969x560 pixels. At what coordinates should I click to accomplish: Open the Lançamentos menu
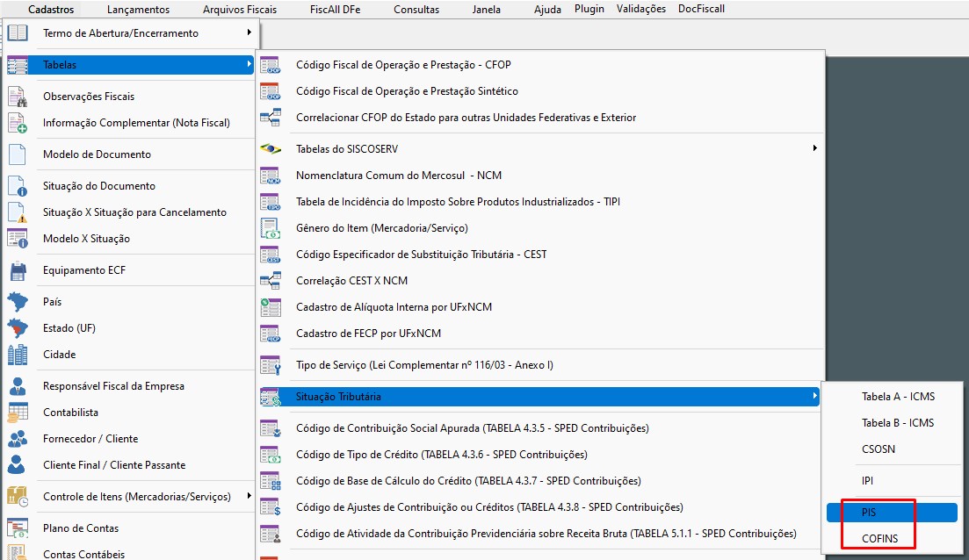[138, 10]
